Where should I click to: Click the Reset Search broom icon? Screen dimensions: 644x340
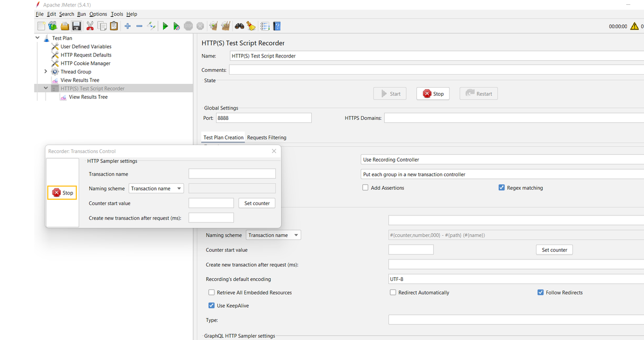tap(251, 26)
